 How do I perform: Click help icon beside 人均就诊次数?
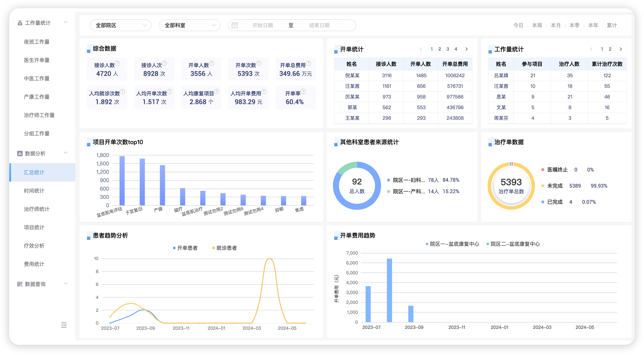click(122, 91)
